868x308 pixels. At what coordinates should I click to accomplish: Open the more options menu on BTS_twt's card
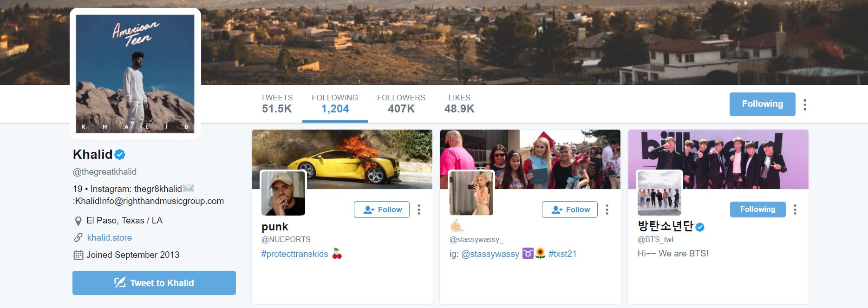click(795, 210)
